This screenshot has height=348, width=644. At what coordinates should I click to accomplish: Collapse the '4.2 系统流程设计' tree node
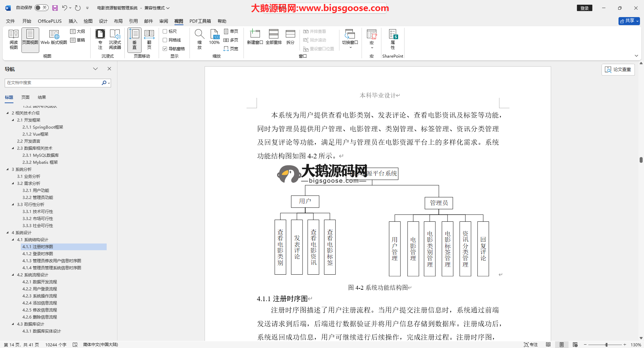(x=13, y=275)
